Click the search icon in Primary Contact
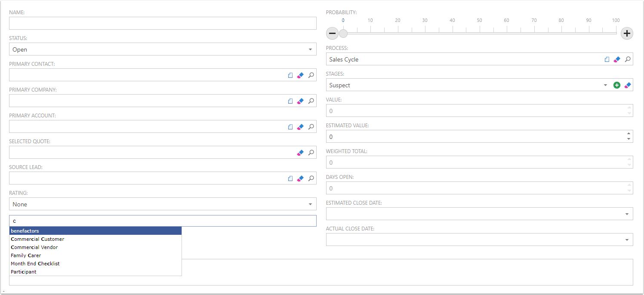The height and width of the screenshot is (295, 644). point(311,75)
